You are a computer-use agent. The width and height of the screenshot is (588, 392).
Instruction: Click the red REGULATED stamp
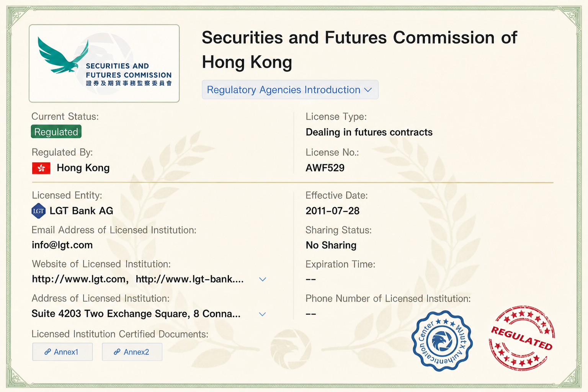[522, 338]
